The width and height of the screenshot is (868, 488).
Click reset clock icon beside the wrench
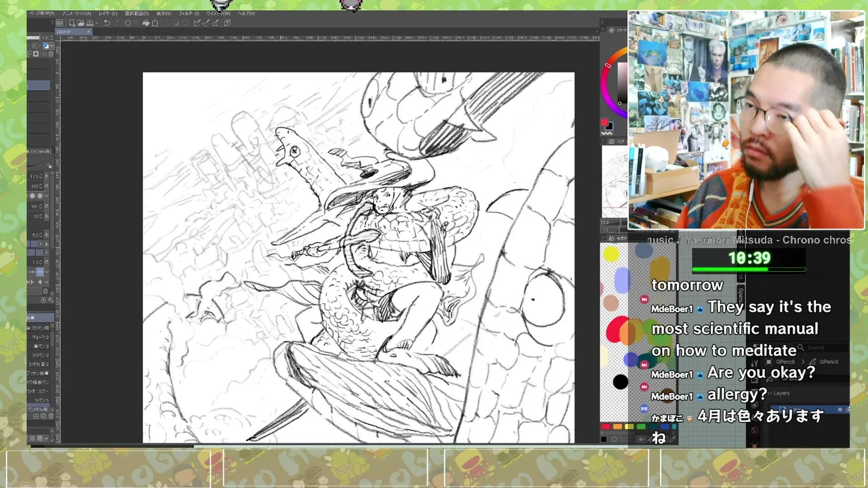[x=43, y=300]
